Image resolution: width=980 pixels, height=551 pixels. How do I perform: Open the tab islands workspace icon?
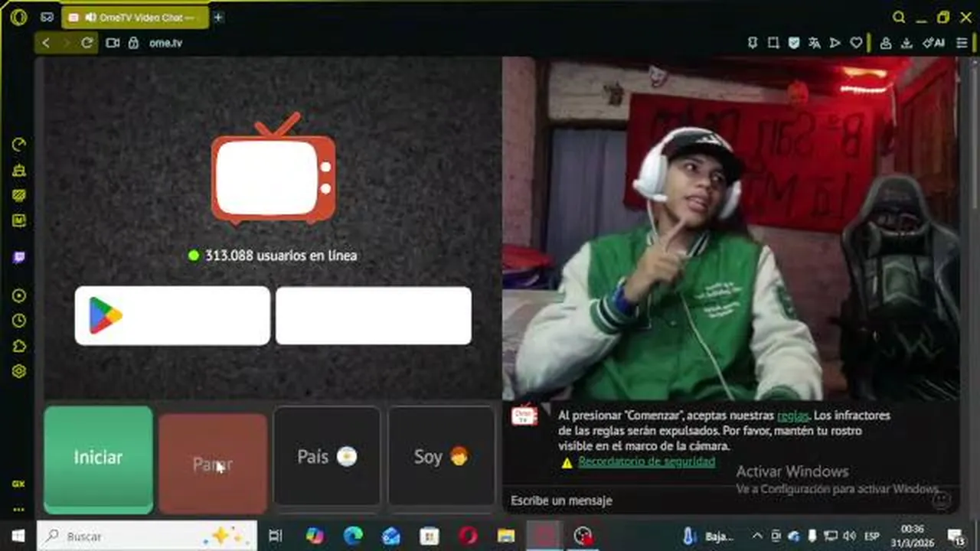(x=47, y=17)
